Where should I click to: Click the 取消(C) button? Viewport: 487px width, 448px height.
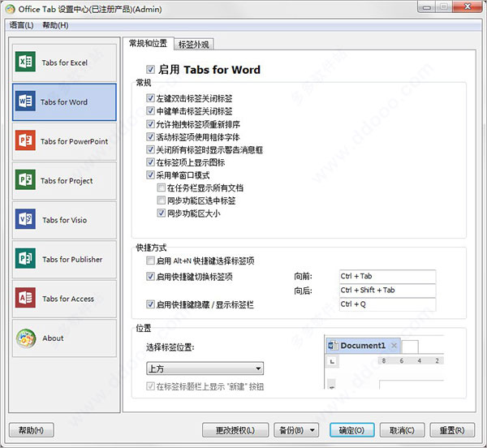[402, 430]
